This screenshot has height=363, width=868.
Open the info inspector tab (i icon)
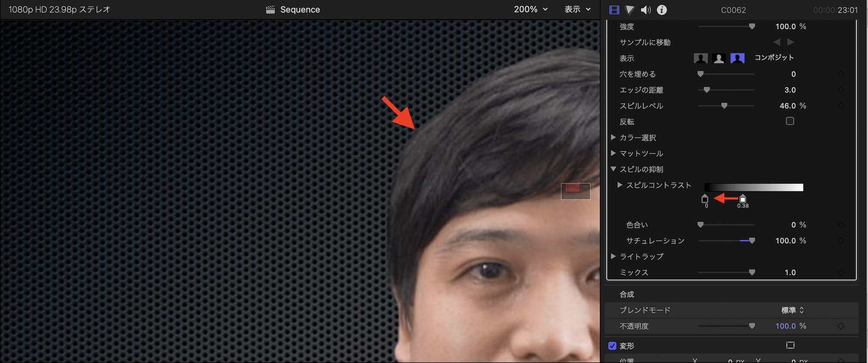[662, 10]
